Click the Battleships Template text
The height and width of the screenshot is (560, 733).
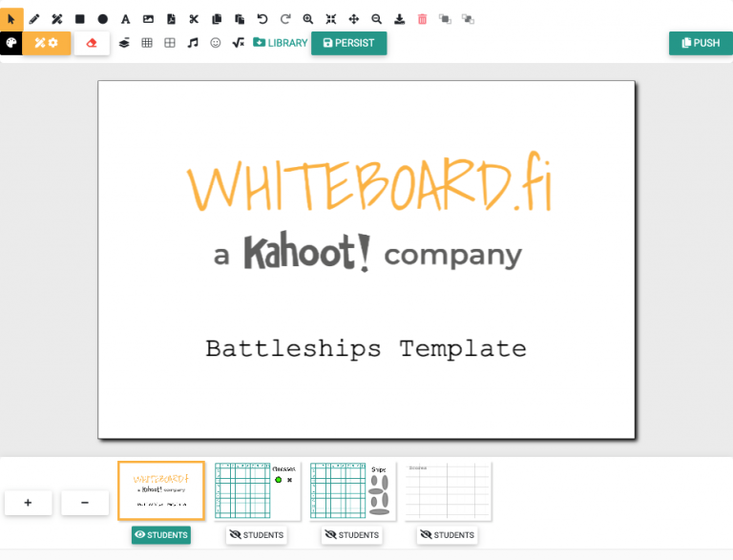point(366,349)
